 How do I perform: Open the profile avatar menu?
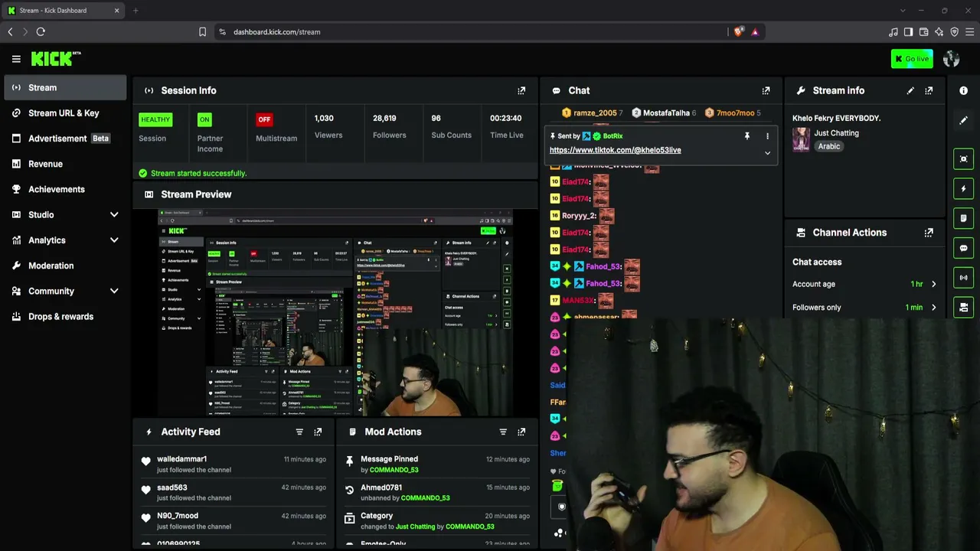[952, 59]
